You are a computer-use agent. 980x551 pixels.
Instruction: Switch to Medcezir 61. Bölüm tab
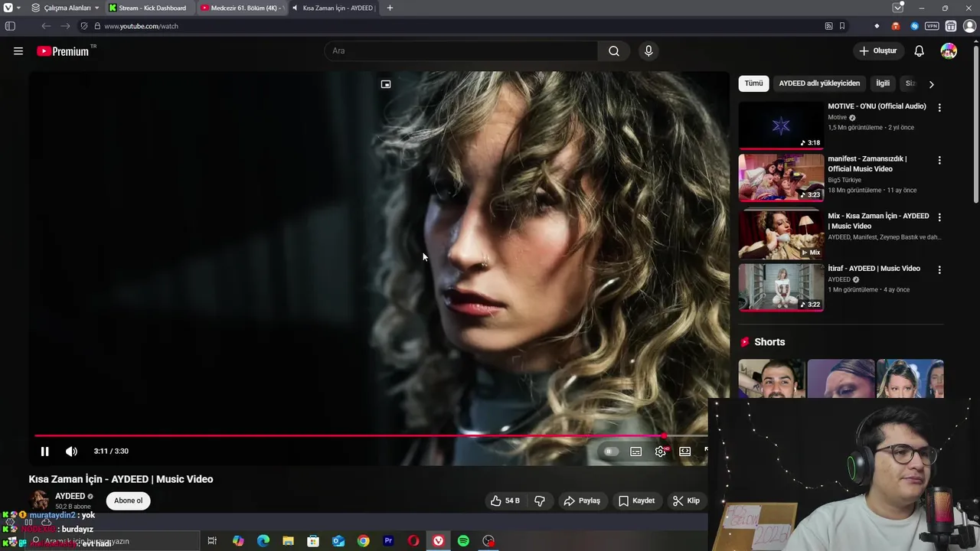[x=243, y=8]
